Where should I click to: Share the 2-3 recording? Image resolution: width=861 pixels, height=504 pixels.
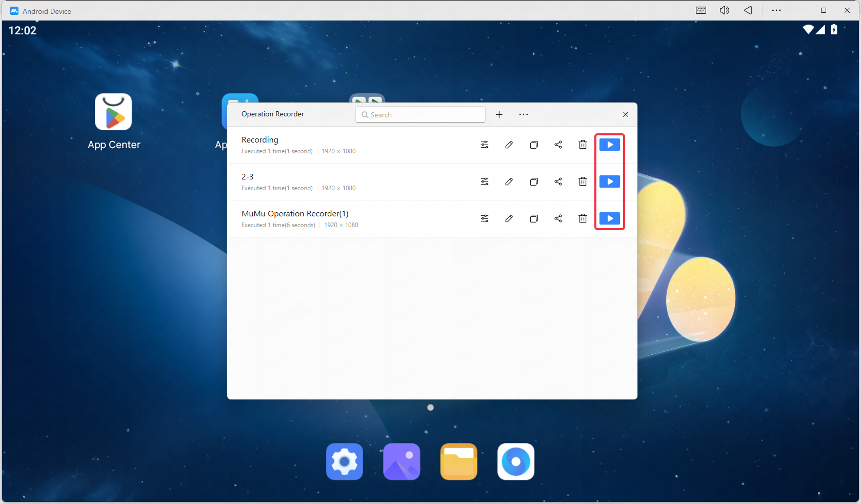[558, 182]
